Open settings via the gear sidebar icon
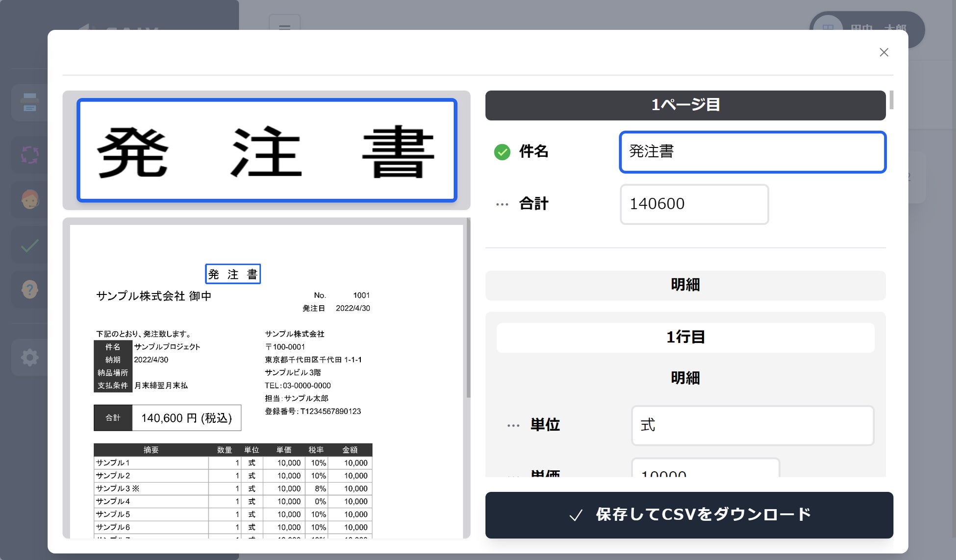Viewport: 956px width, 560px height. (30, 357)
